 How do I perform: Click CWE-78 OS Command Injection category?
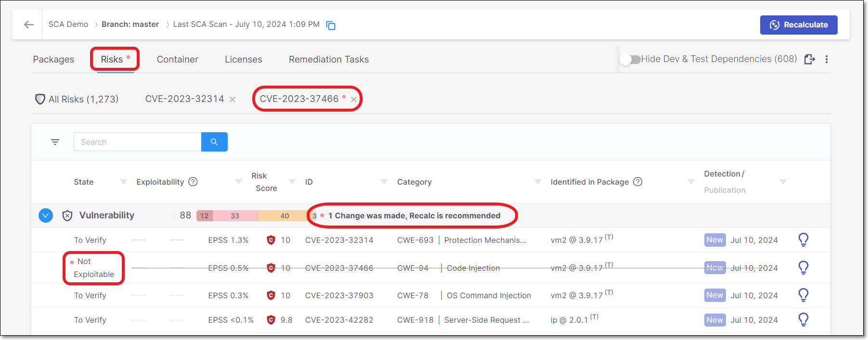click(x=464, y=295)
